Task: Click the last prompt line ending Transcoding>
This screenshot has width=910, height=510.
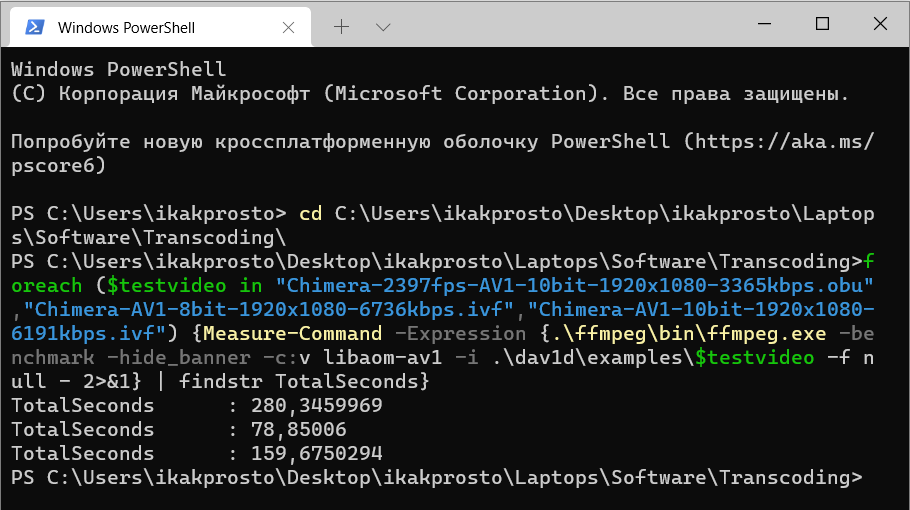Action: 437,478
